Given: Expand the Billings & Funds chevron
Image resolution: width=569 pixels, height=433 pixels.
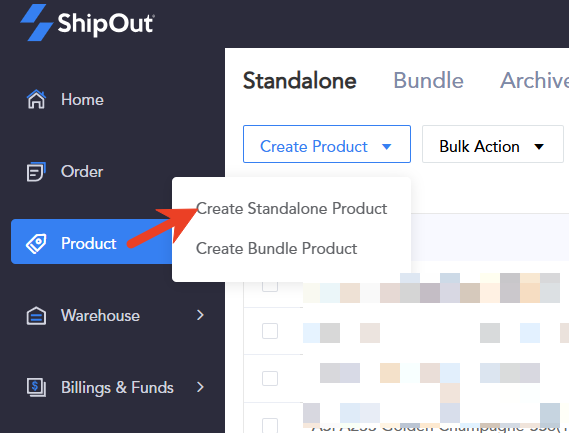Looking at the screenshot, I should pyautogui.click(x=200, y=387).
